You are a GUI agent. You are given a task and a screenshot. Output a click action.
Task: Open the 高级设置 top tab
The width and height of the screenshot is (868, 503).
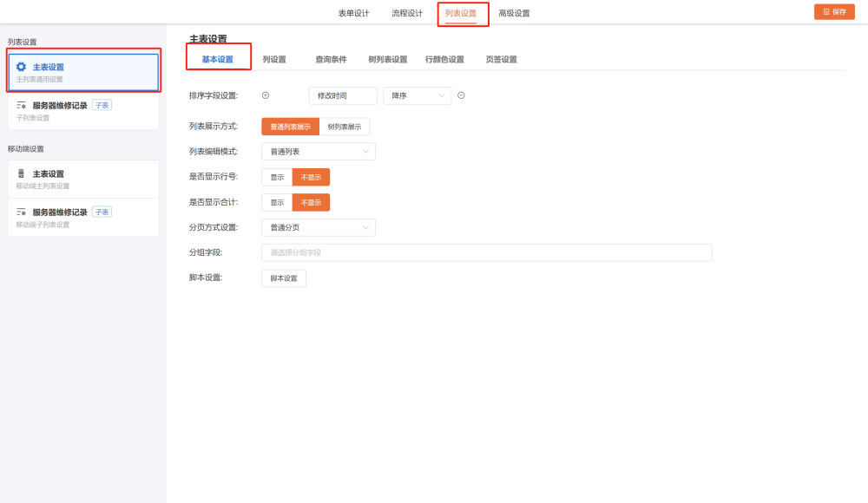click(x=514, y=13)
